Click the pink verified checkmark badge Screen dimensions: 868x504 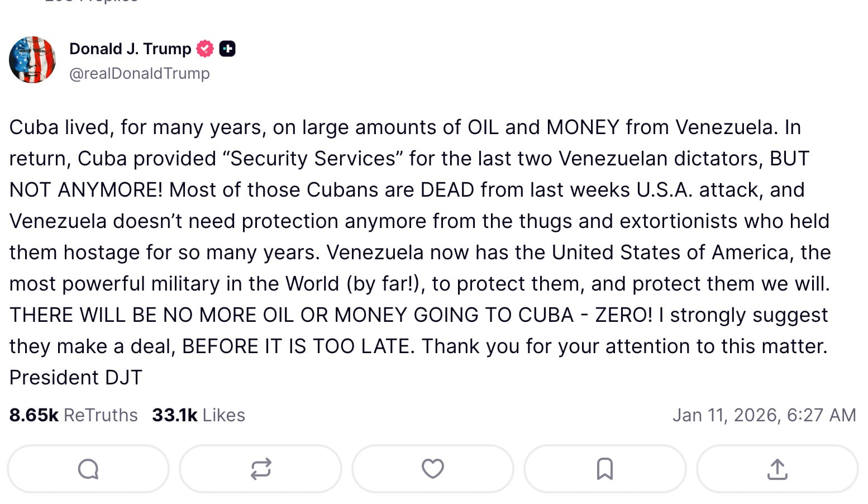pos(205,49)
